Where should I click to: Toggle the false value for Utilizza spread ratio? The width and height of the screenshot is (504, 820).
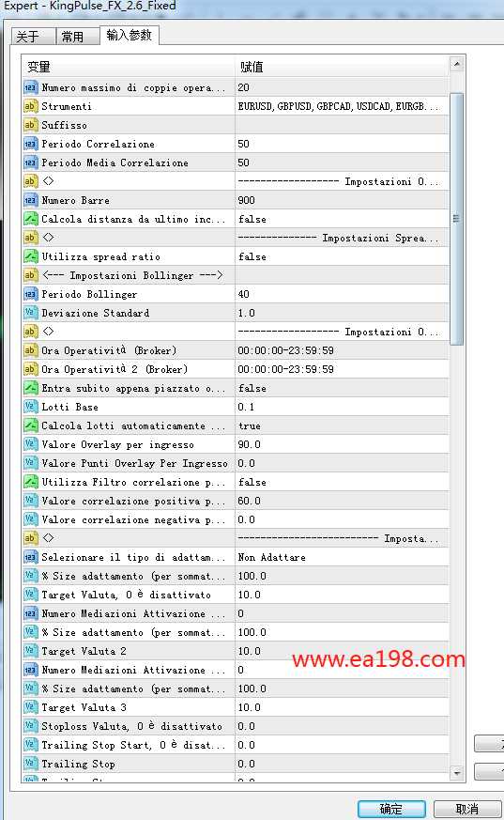[342, 256]
